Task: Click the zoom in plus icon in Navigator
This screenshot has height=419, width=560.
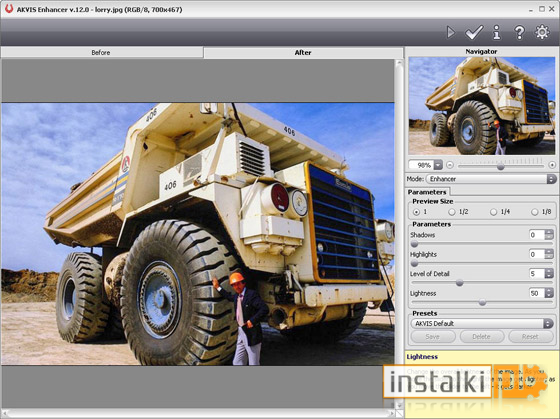Action: click(552, 165)
